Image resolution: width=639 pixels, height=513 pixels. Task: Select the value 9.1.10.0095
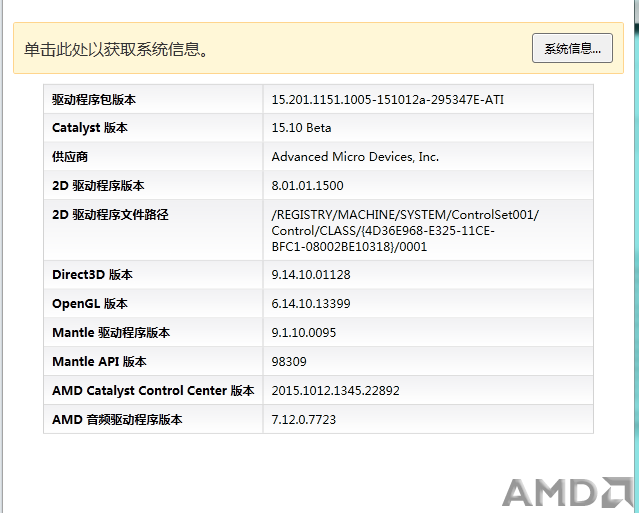coord(304,332)
